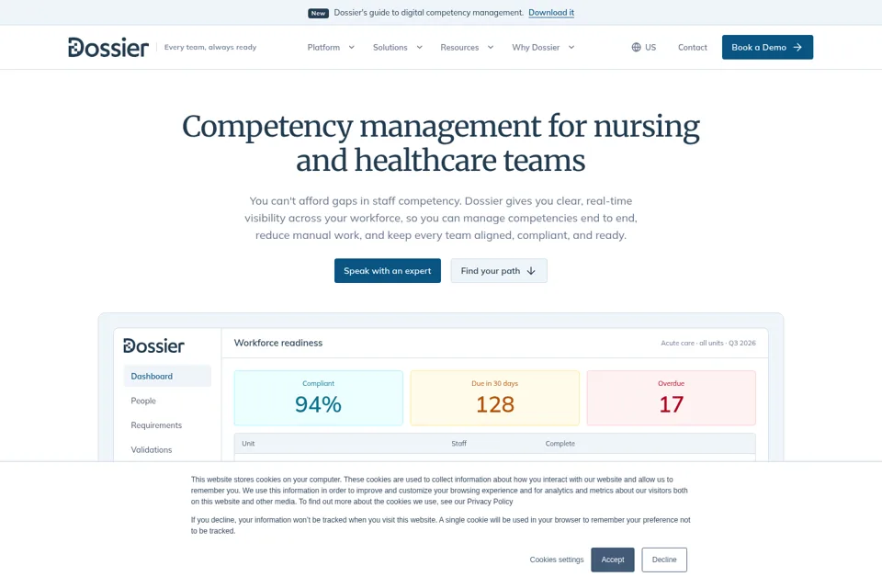
Task: Expand the Solutions menu chevron
Action: (x=419, y=47)
